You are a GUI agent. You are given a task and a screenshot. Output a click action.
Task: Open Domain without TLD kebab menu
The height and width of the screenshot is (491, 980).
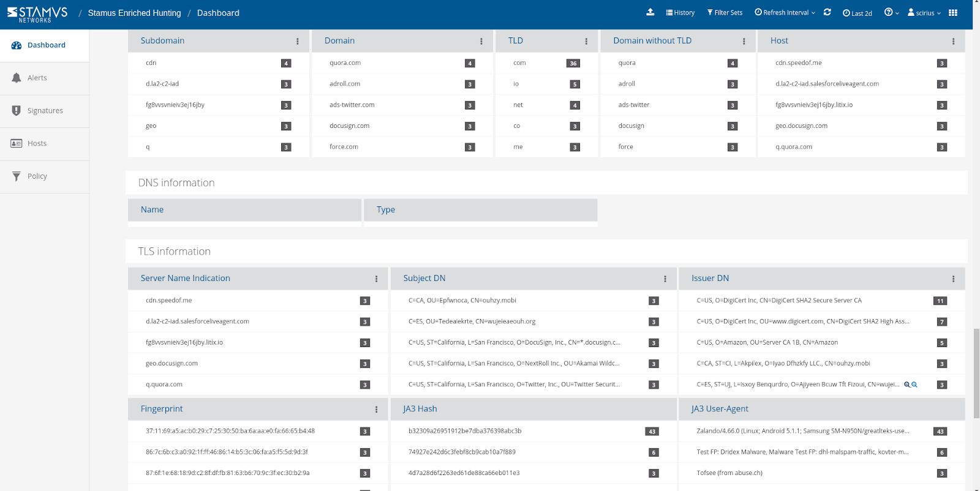tap(744, 41)
